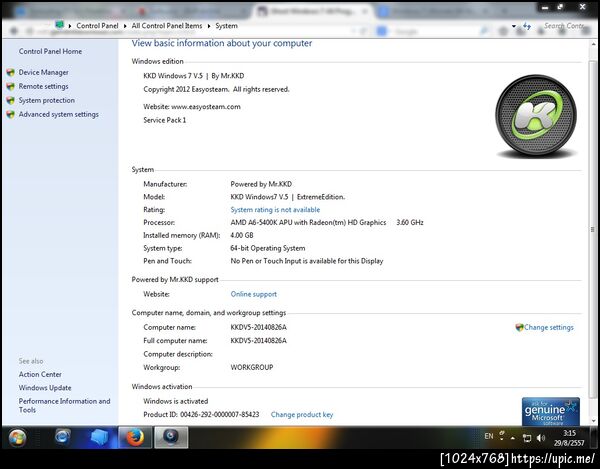Click the Remote settings shield icon
Image resolution: width=600 pixels, height=469 pixels.
pyautogui.click(x=11, y=86)
